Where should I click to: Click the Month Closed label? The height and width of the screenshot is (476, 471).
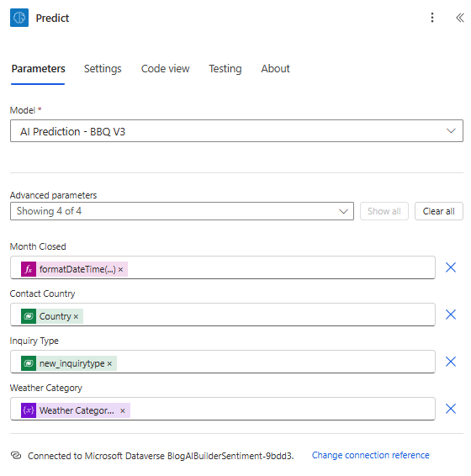pyautogui.click(x=38, y=246)
